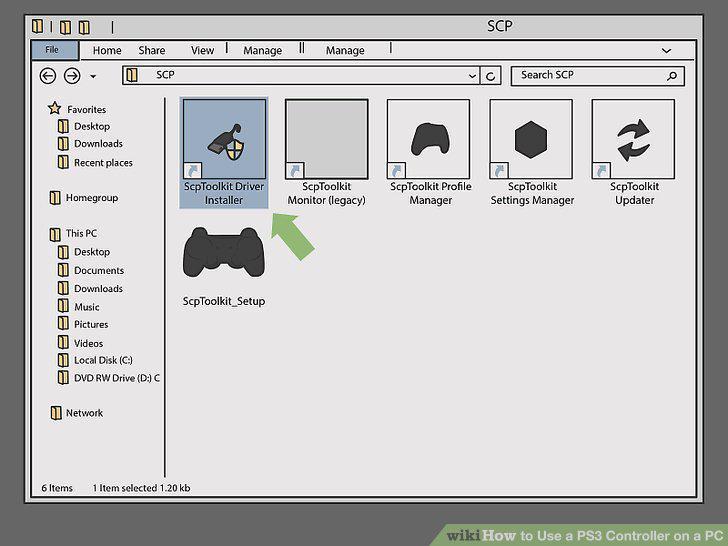Image resolution: width=728 pixels, height=546 pixels.
Task: Open Local Disk (C:)
Action: [x=103, y=360]
